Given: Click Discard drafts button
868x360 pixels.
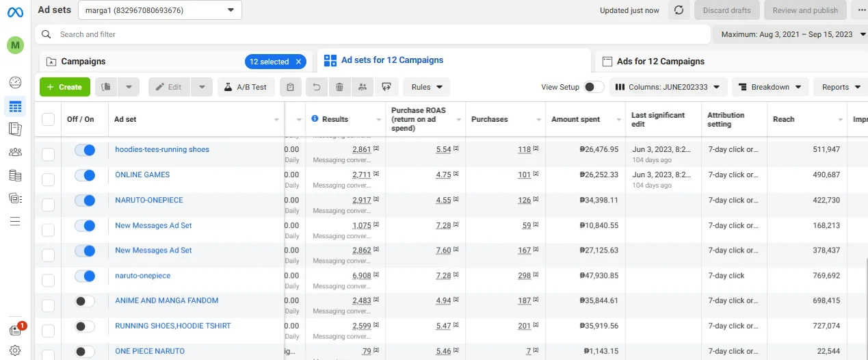Looking at the screenshot, I should 726,10.
